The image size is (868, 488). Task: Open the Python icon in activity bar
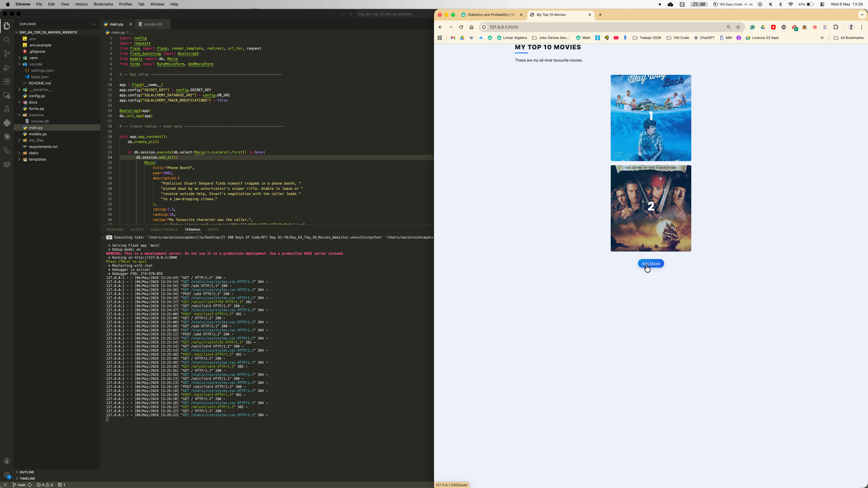(7, 123)
